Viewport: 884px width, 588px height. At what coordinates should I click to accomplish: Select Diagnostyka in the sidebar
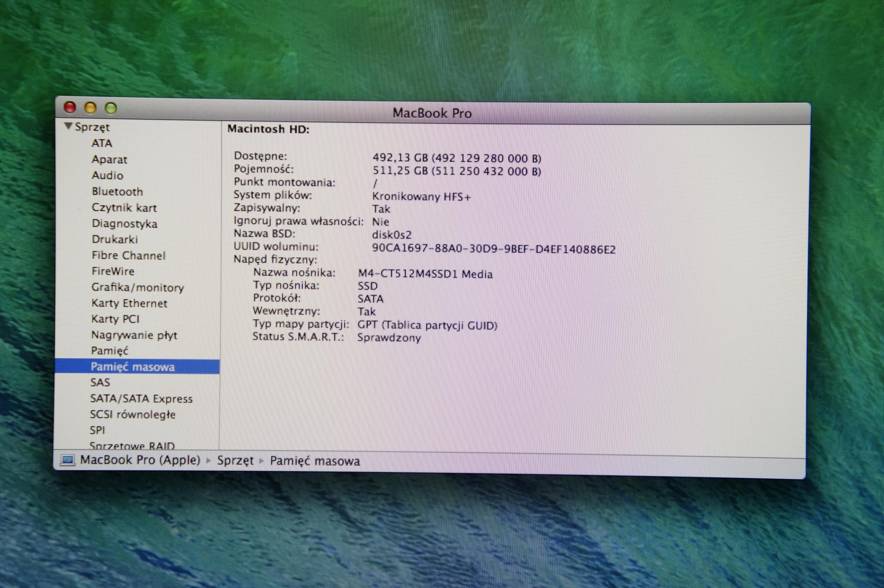(x=124, y=224)
